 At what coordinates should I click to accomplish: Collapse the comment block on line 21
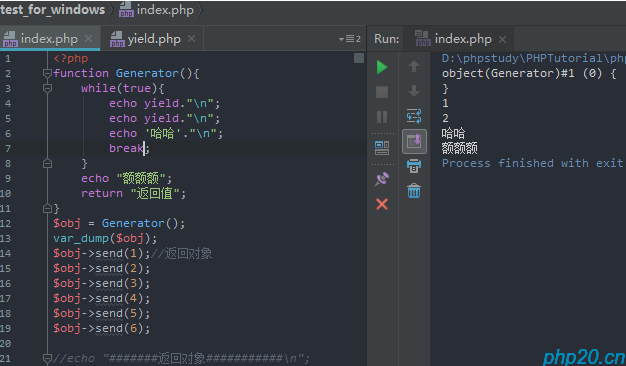point(47,358)
